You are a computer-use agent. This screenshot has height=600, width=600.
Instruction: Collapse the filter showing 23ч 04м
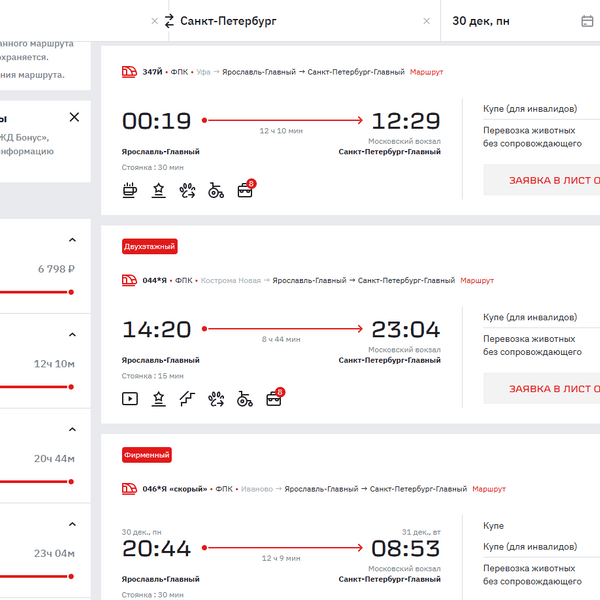pos(72,524)
